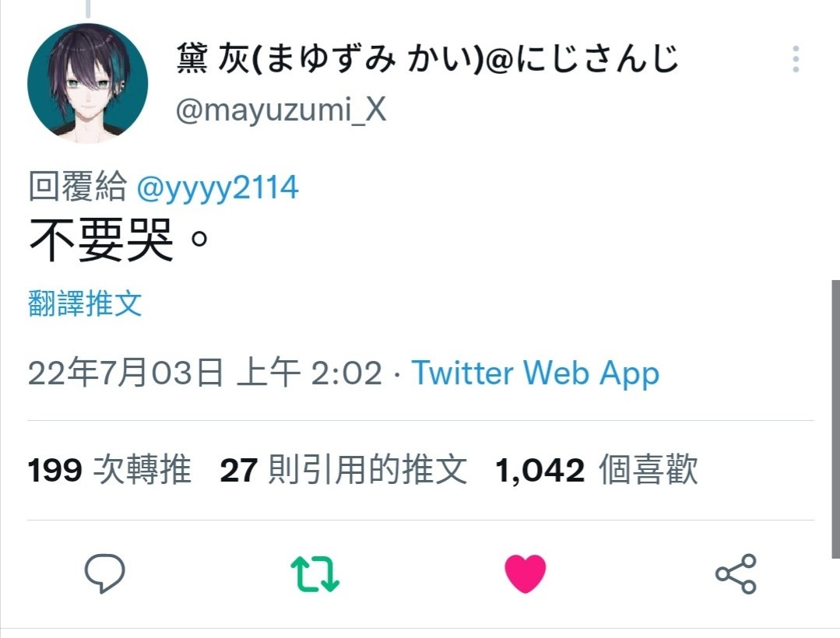Click the thread connector line above avatar
The image size is (840, 638).
click(x=88, y=9)
